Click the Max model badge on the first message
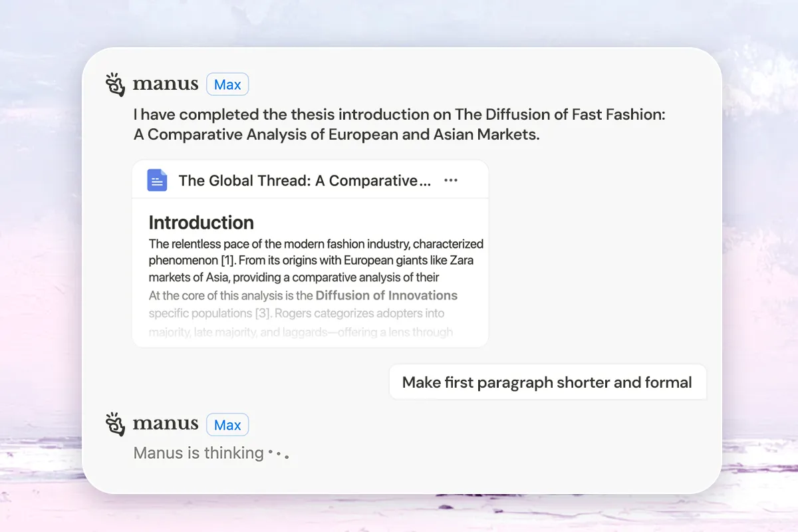This screenshot has width=798, height=532. point(227,84)
